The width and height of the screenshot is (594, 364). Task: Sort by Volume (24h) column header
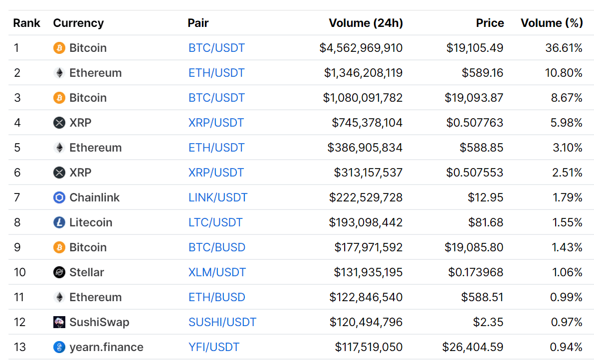[x=366, y=23]
